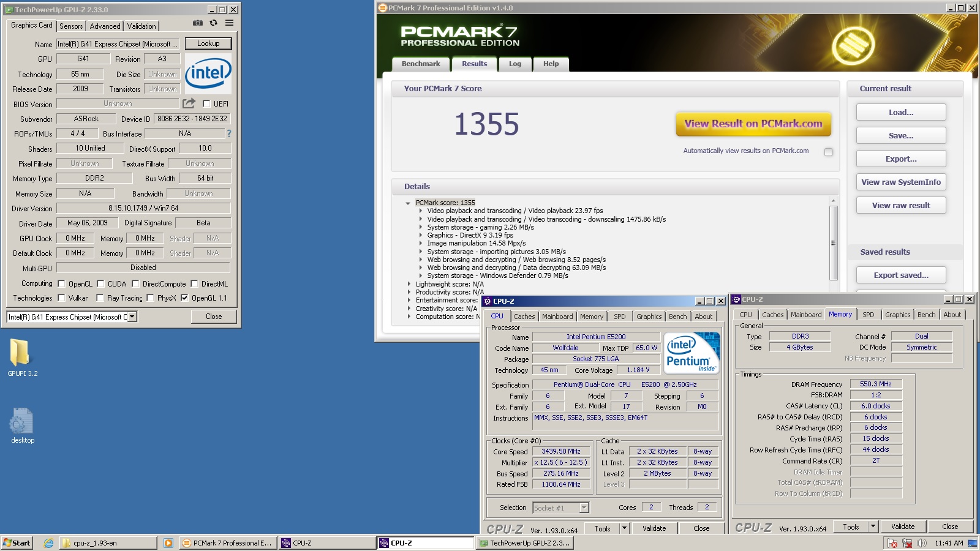980x551 pixels.
Task: Click Internet Explorer icon in taskbar
Action: pyautogui.click(x=48, y=543)
